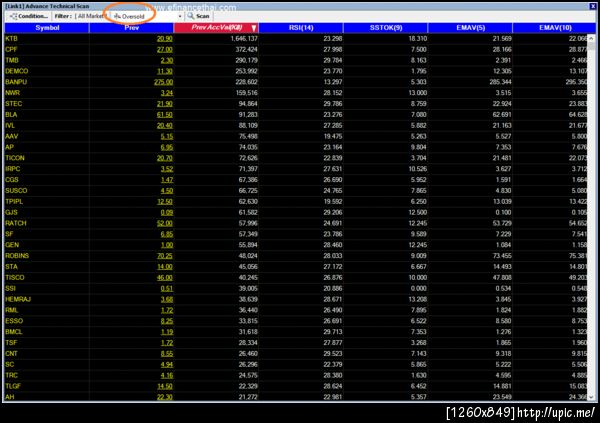Click the All Market filter field

tap(90, 16)
